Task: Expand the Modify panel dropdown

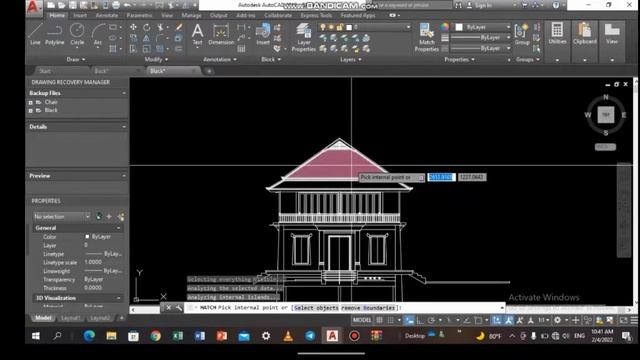Action: point(156,59)
